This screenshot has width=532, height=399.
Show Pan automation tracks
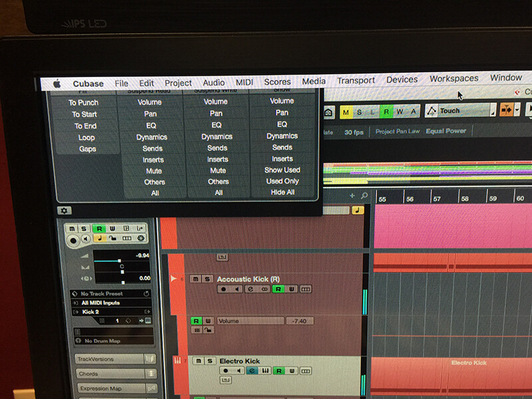pyautogui.click(x=282, y=112)
